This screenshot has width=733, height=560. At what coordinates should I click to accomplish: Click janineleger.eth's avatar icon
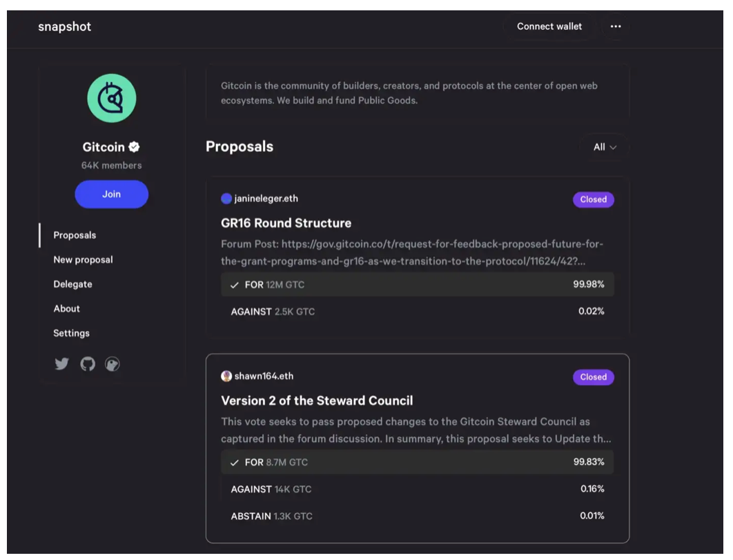226,199
